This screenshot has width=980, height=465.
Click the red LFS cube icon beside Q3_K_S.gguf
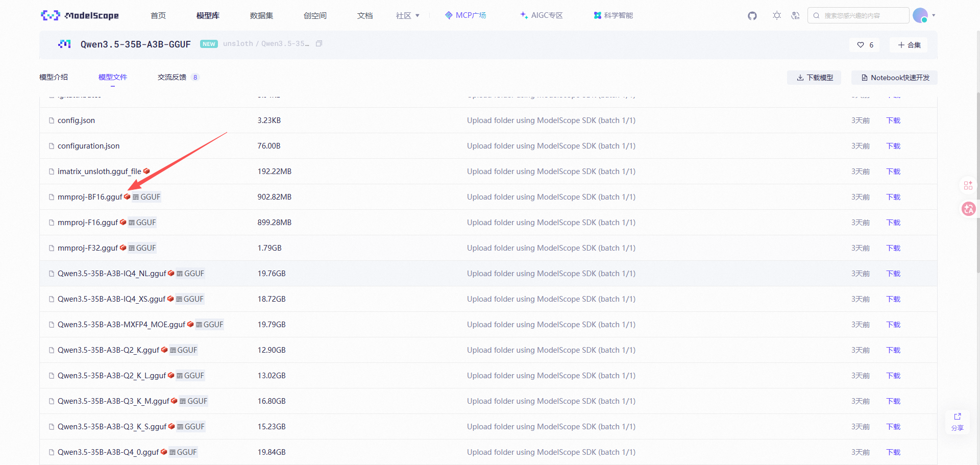point(171,426)
